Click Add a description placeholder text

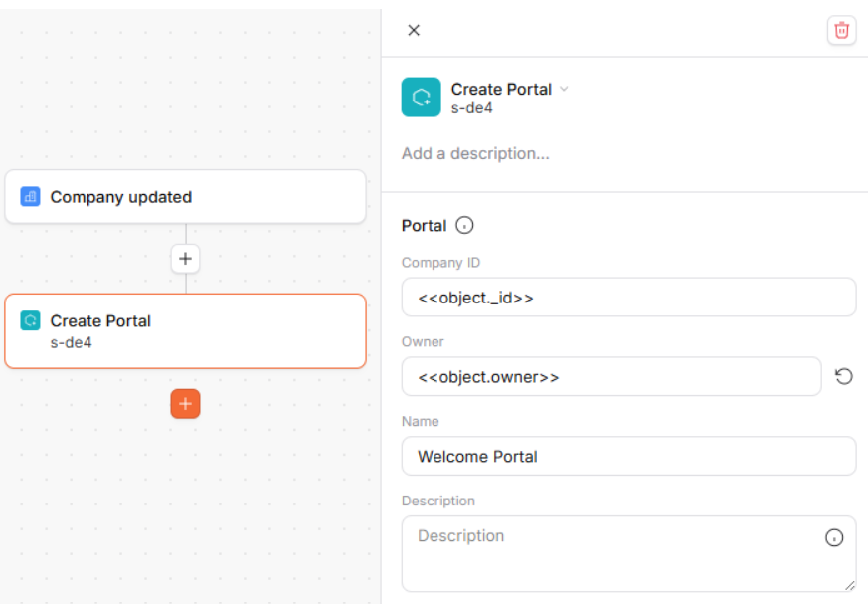(x=475, y=153)
